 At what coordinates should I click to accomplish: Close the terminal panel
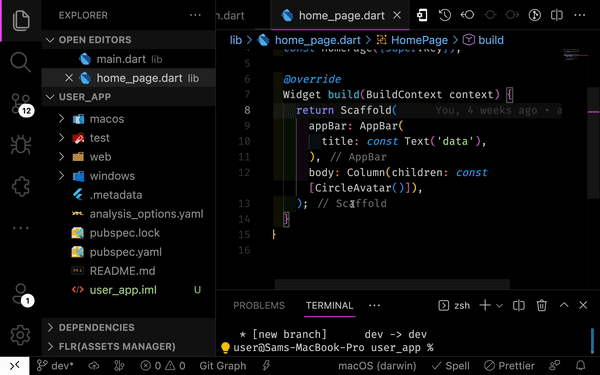[583, 305]
